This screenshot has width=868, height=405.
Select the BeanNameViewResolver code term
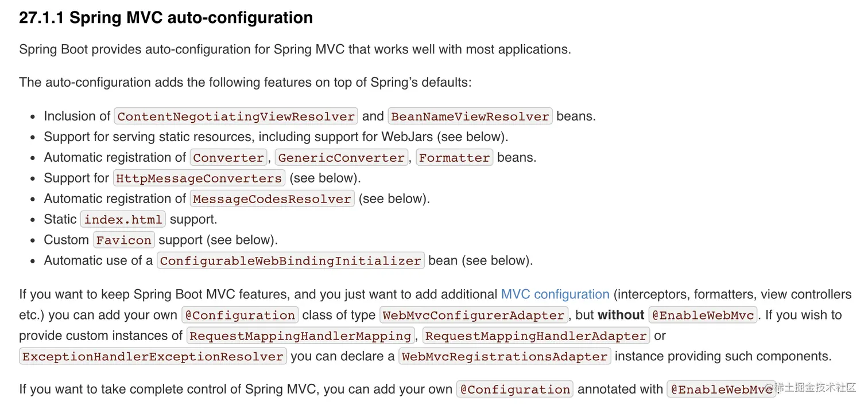[470, 116]
